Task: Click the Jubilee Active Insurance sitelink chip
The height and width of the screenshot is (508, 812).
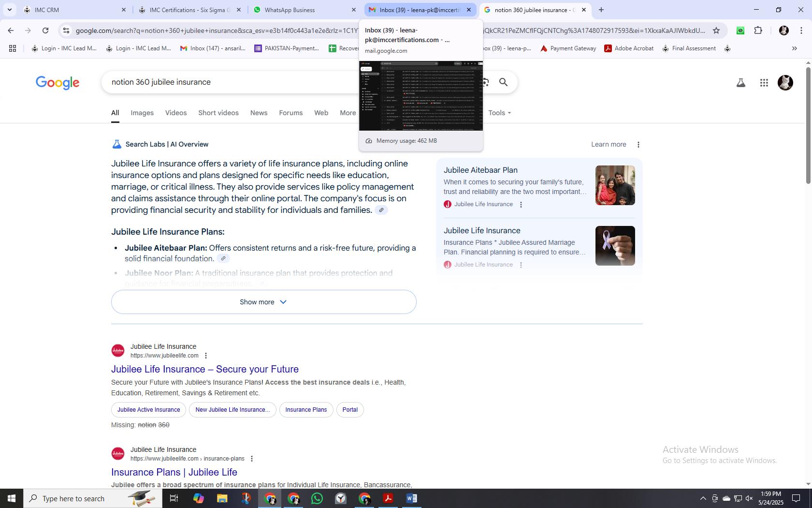Action: (x=148, y=410)
